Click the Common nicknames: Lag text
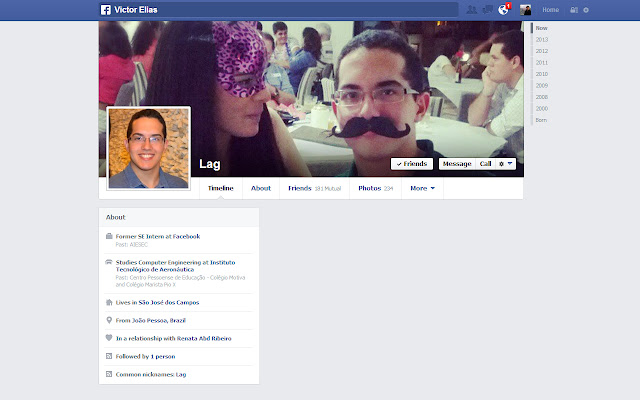The width and height of the screenshot is (640, 400). click(x=151, y=374)
